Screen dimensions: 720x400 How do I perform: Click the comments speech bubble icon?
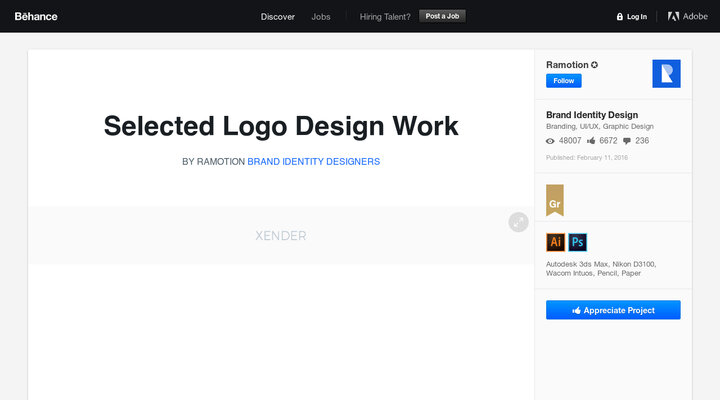(x=627, y=141)
